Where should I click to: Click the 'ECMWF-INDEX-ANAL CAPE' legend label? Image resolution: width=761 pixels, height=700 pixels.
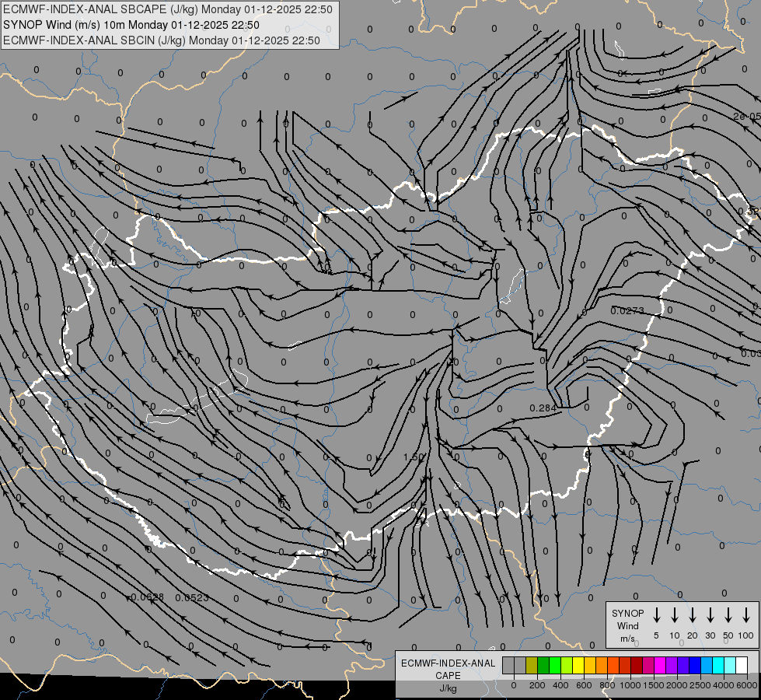(x=448, y=669)
